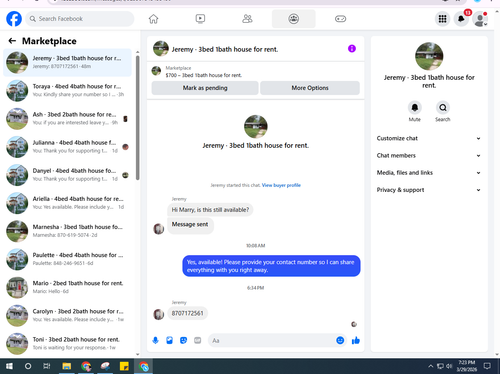
Task: Go to the Home feed icon
Action: [x=153, y=19]
